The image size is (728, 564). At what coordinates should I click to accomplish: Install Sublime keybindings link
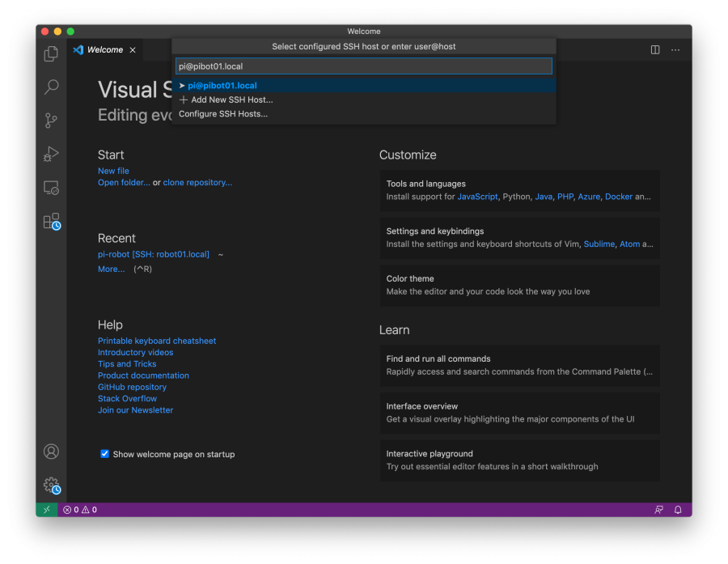point(599,244)
